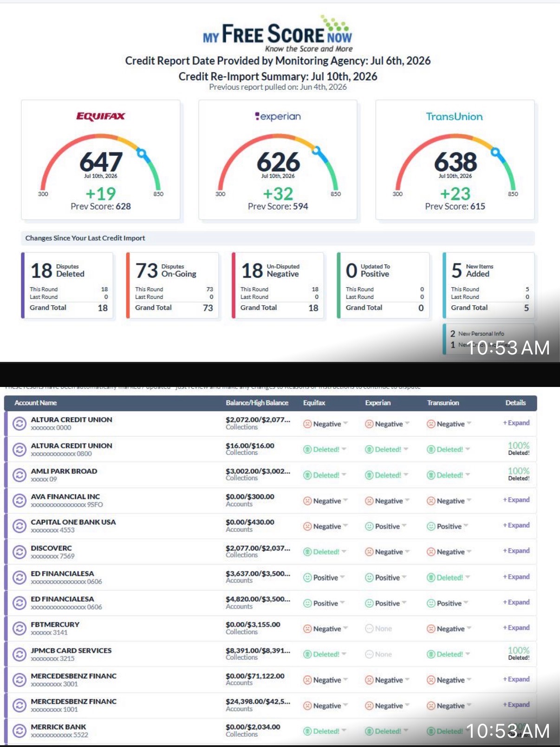Click the Transunion column header
This screenshot has height=747, width=560.
pos(443,403)
